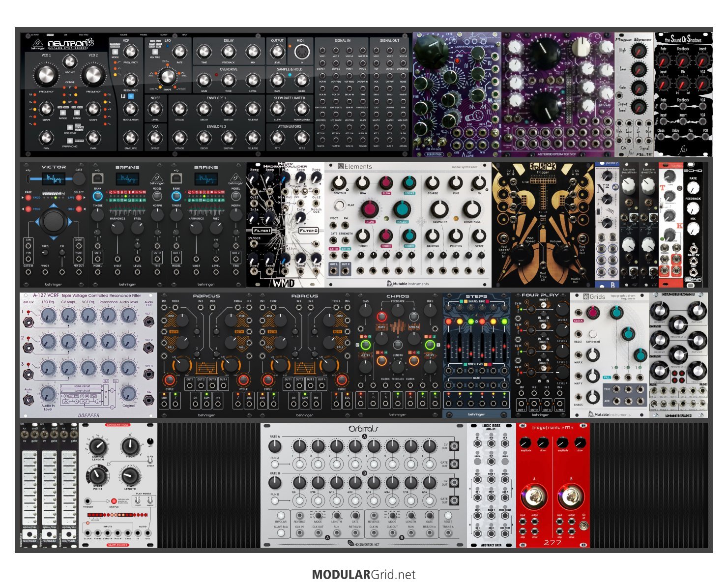
Task: Toggle the Neutron OSC SYNC button
Action: tap(69, 127)
